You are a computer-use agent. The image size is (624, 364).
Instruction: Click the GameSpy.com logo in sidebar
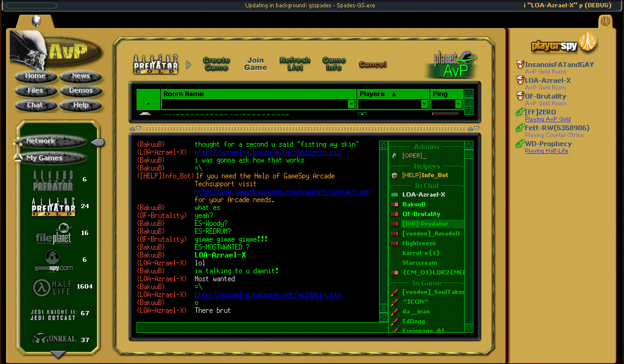click(x=53, y=261)
